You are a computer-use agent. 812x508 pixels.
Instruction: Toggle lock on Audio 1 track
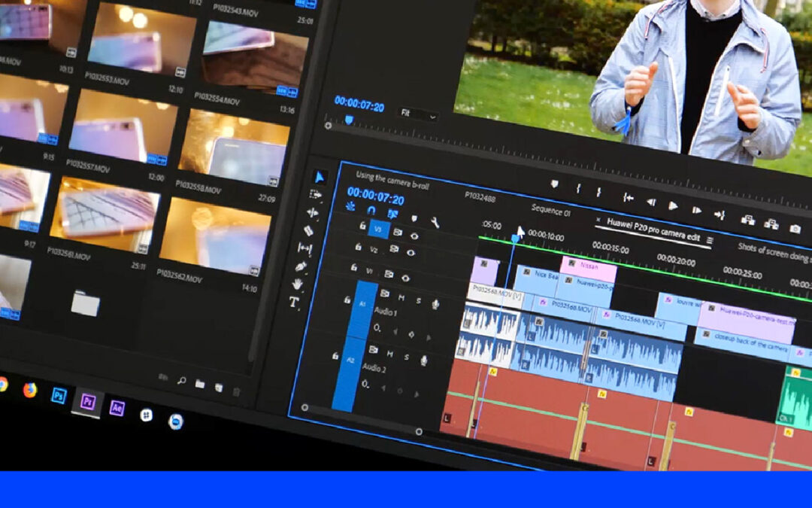(x=347, y=300)
